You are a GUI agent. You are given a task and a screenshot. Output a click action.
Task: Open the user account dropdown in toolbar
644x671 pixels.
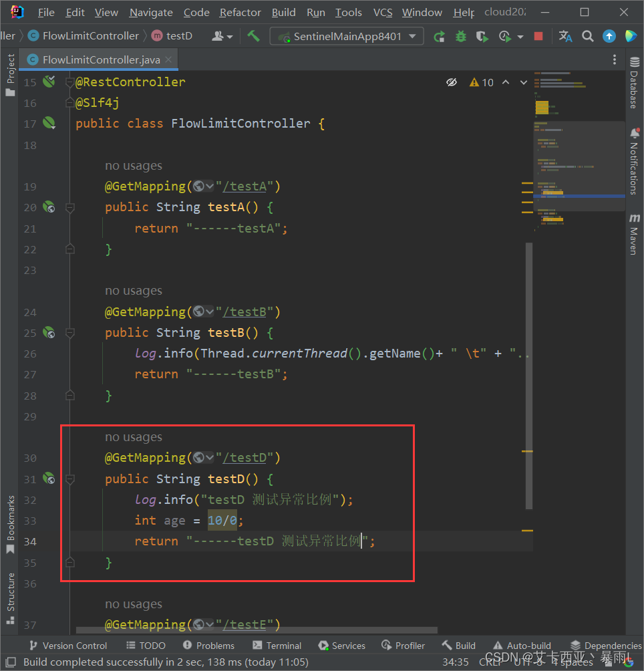tap(222, 36)
